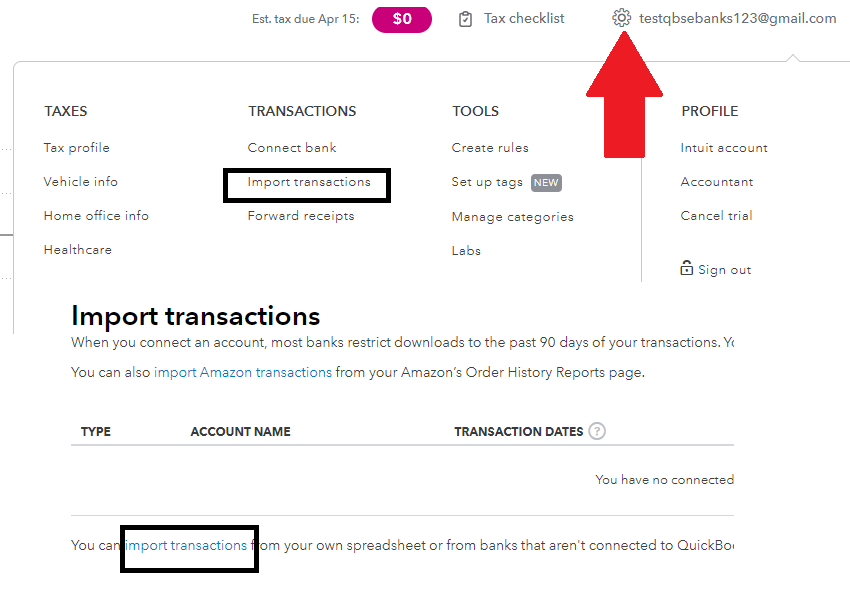850x593 pixels.
Task: Open Forward receipts menu item
Action: tap(301, 216)
